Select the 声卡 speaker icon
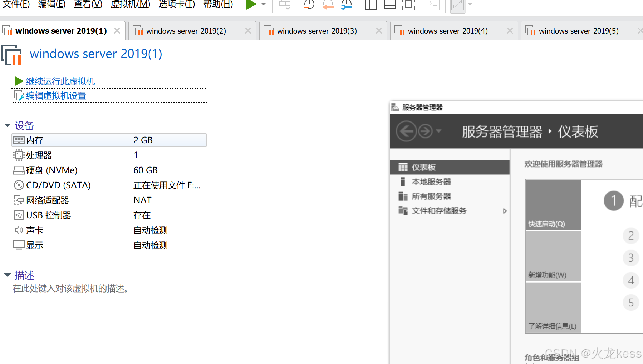Screen dimensions: 643x364 point(19,230)
